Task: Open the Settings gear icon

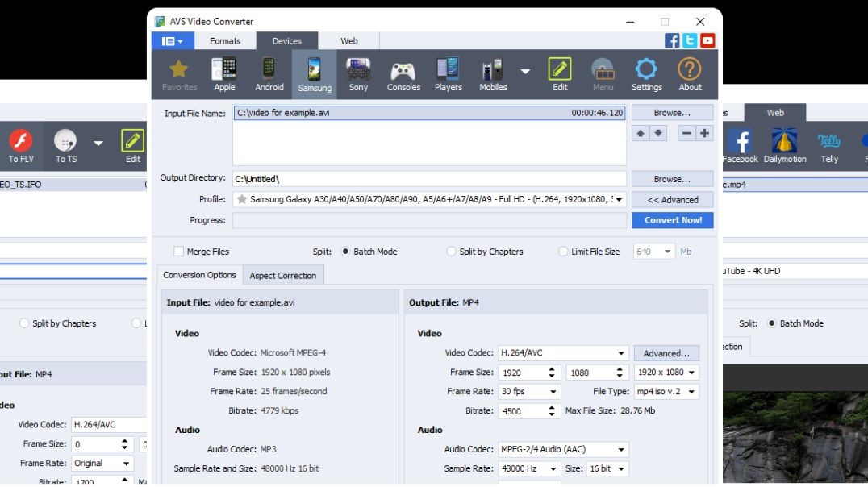Action: pyautogui.click(x=647, y=75)
